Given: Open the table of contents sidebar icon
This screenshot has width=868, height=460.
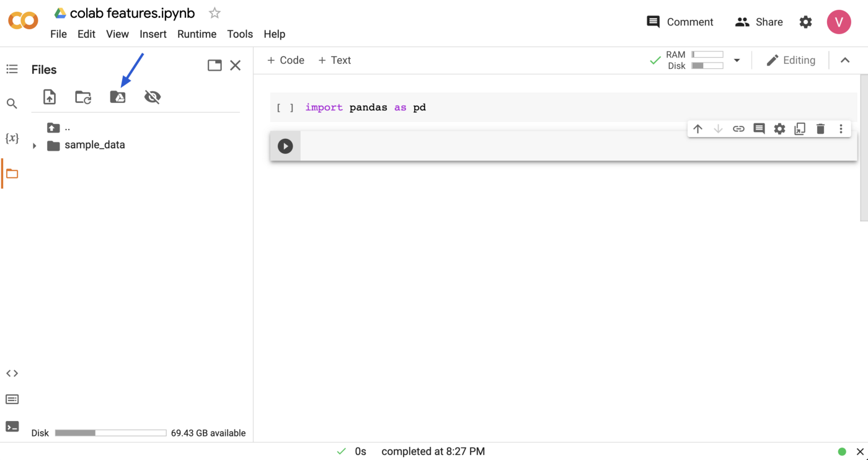Looking at the screenshot, I should 12,69.
